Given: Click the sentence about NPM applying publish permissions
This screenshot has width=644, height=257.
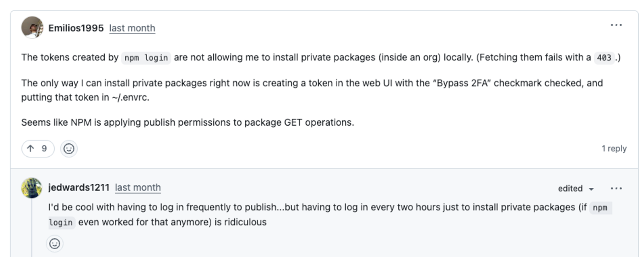Looking at the screenshot, I should click(188, 122).
